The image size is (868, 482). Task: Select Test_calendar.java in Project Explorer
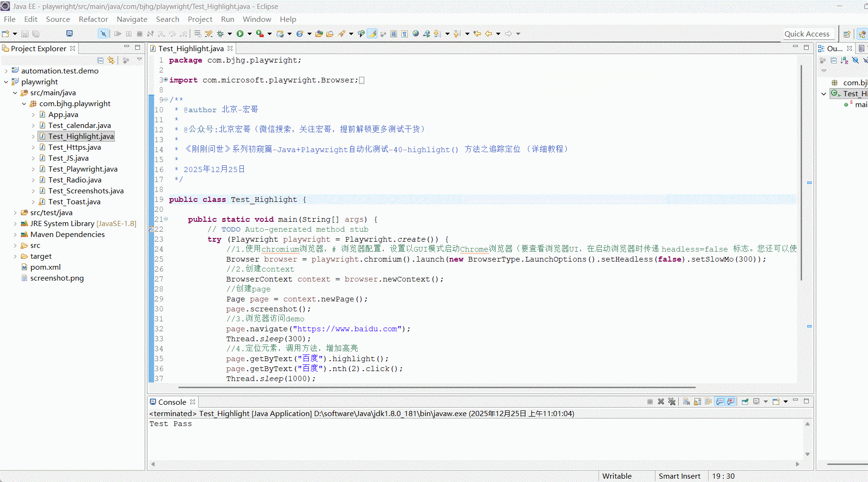[80, 126]
